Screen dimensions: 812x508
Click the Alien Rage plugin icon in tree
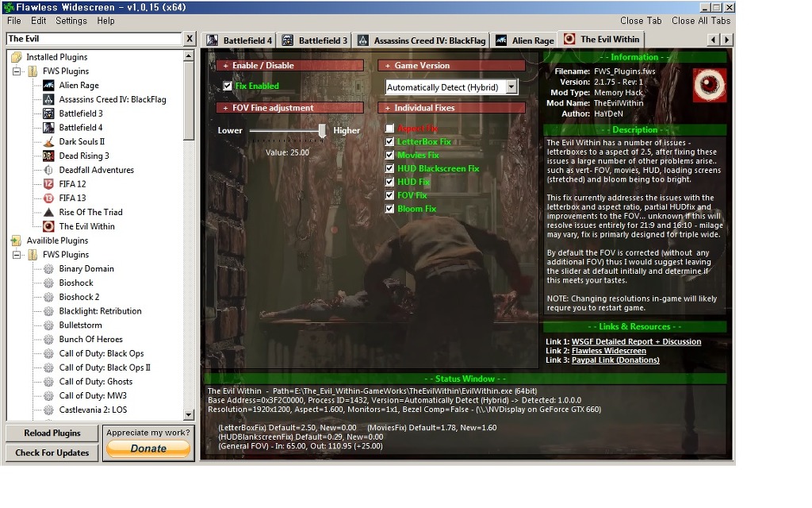(x=48, y=86)
